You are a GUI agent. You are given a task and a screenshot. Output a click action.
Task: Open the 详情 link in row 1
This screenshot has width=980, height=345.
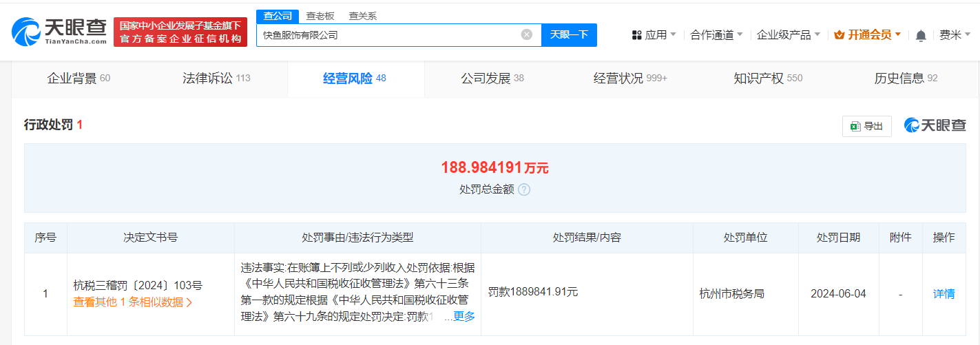(x=943, y=293)
